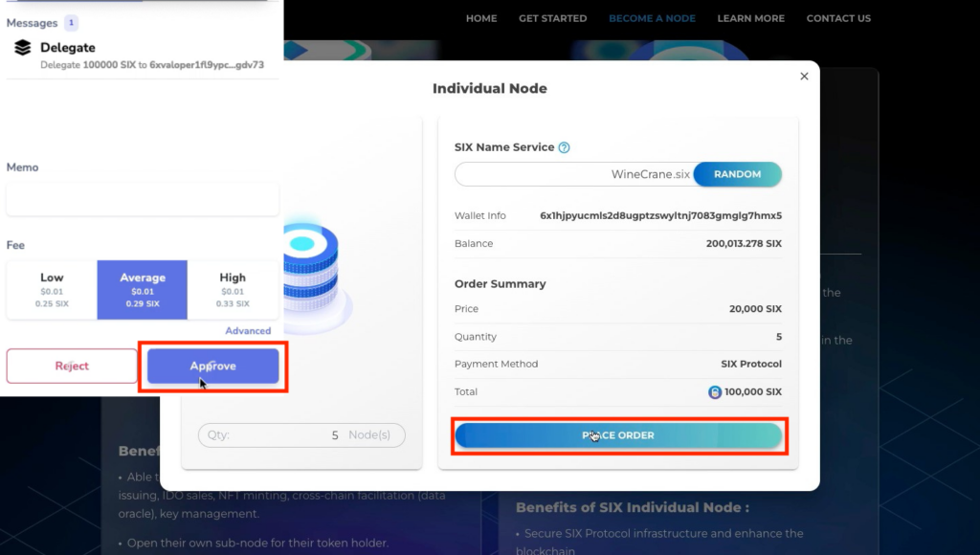Approve the delegate transaction
Screen dimensions: 980x555
point(212,366)
